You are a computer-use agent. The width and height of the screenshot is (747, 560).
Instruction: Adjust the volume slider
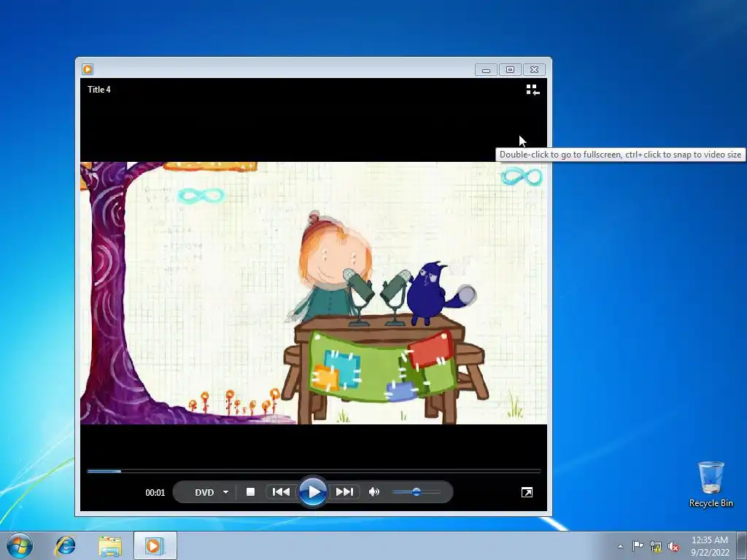click(x=417, y=492)
